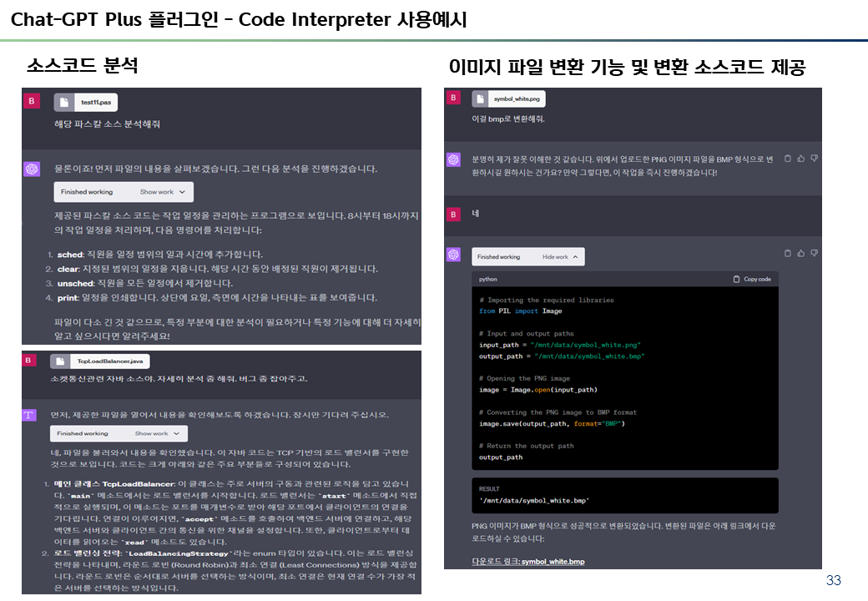Click the 'clear' list item text
The width and height of the screenshot is (868, 601).
[x=218, y=269]
